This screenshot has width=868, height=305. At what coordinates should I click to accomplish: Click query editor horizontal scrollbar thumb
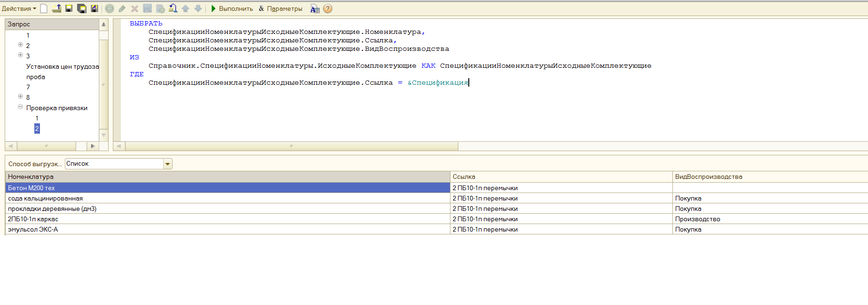click(x=292, y=146)
